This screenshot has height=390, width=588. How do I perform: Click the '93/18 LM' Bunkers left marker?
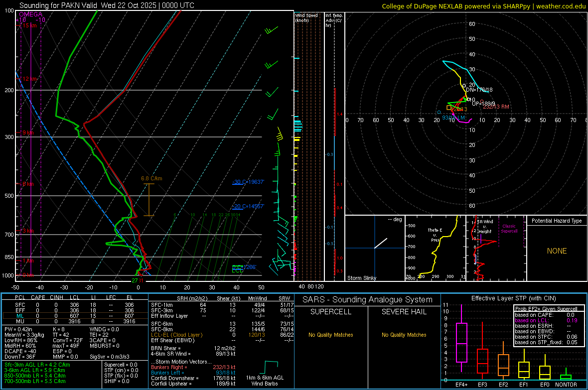[x=453, y=118]
